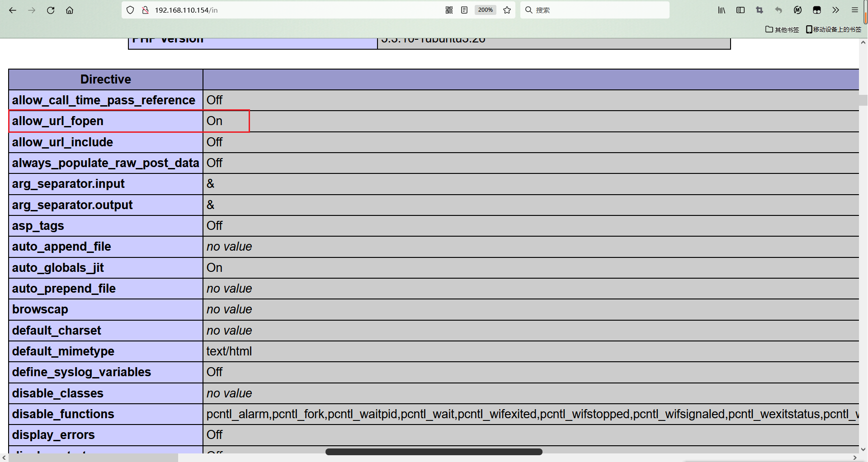Image resolution: width=868 pixels, height=462 pixels.
Task: Select the default_mimetype directive
Action: [x=63, y=351]
